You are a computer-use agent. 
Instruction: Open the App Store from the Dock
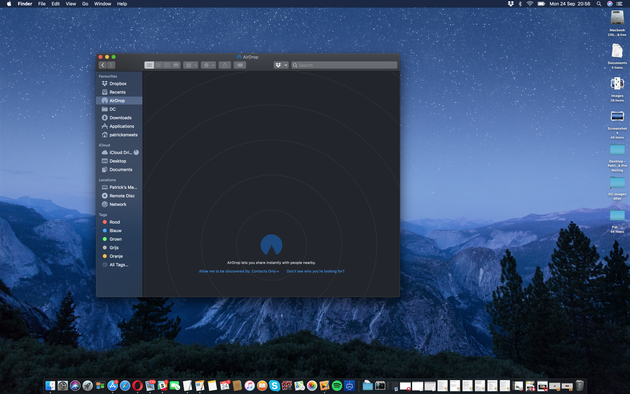(x=112, y=386)
